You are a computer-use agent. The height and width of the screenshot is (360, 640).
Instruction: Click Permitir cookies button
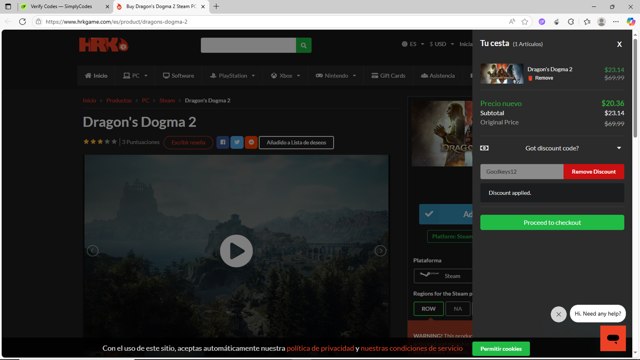coord(501,349)
